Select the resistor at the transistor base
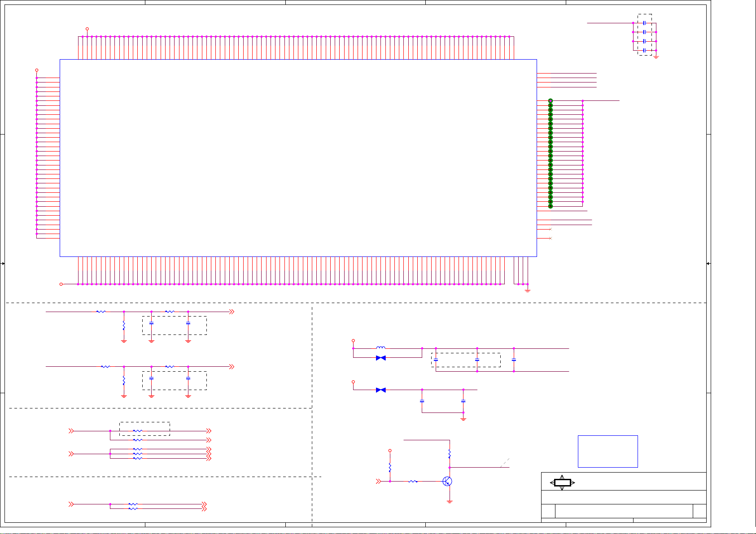This screenshot has height=534, width=756. click(413, 482)
